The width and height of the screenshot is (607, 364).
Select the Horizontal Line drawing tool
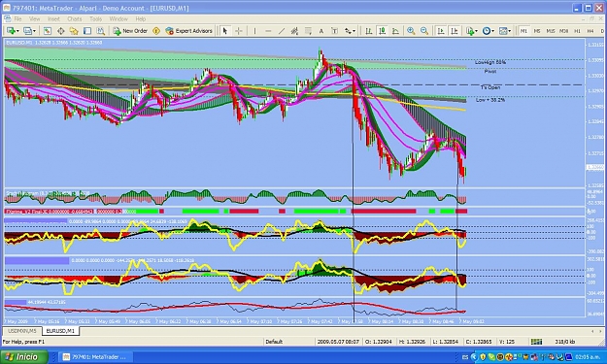pos(268,31)
